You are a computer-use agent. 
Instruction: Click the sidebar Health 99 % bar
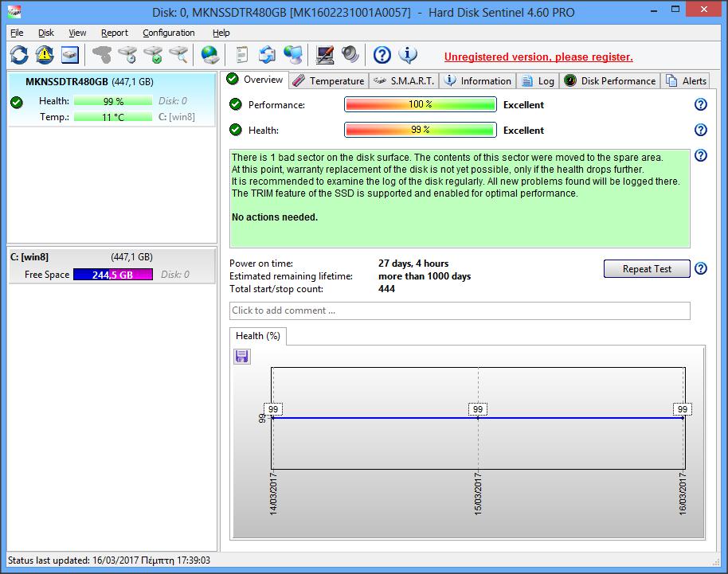point(113,100)
